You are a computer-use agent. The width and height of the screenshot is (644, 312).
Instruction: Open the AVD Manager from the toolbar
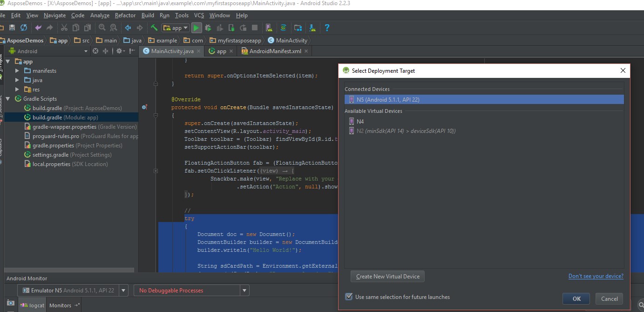pyautogui.click(x=269, y=28)
